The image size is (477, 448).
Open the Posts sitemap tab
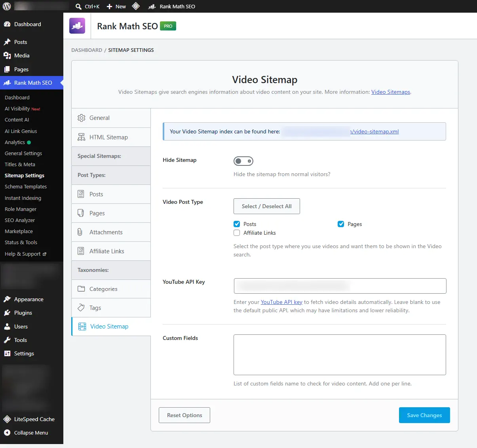[111, 194]
